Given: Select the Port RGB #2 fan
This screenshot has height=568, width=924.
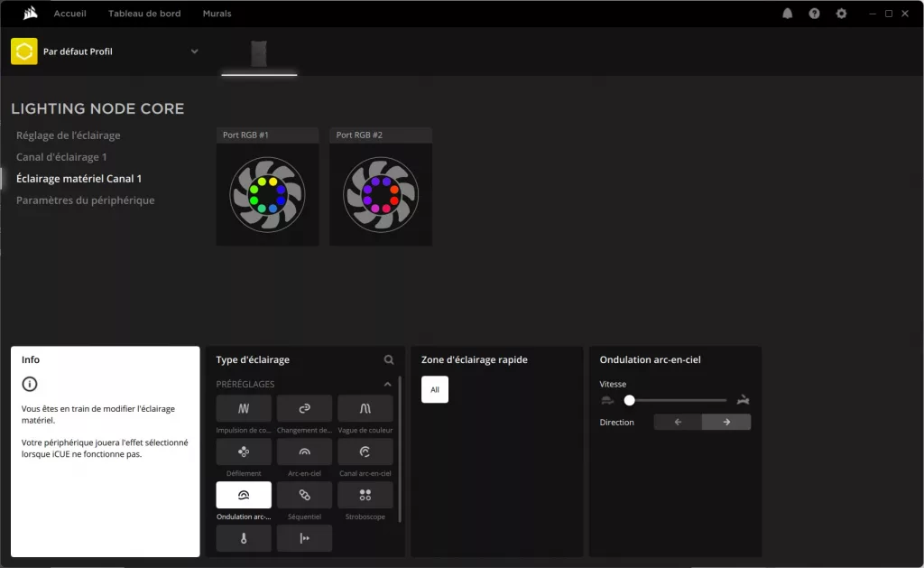Looking at the screenshot, I should click(381, 194).
